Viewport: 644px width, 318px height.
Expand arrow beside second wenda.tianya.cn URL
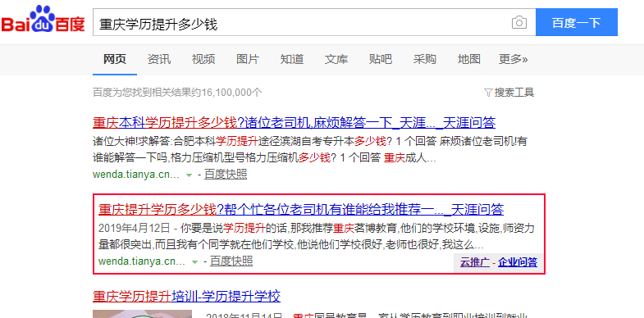(194, 261)
